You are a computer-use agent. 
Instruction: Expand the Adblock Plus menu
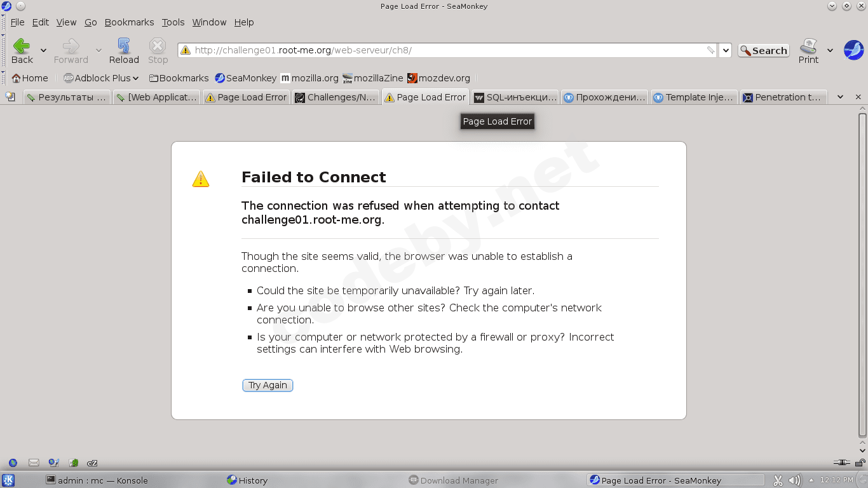101,78
